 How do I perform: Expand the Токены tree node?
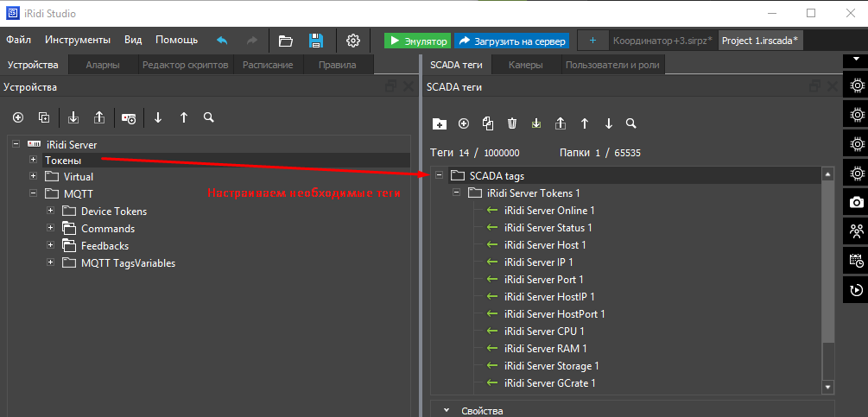(x=34, y=161)
